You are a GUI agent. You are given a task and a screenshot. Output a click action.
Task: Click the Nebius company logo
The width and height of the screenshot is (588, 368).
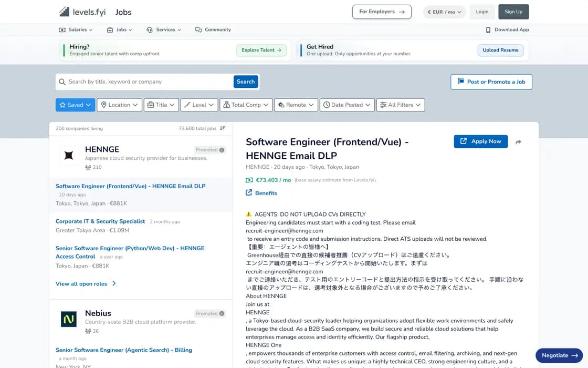click(x=69, y=319)
